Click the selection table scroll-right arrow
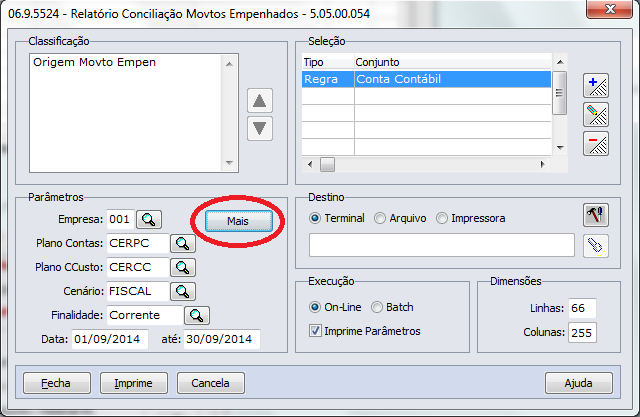This screenshot has width=640, height=417. pyautogui.click(x=542, y=164)
